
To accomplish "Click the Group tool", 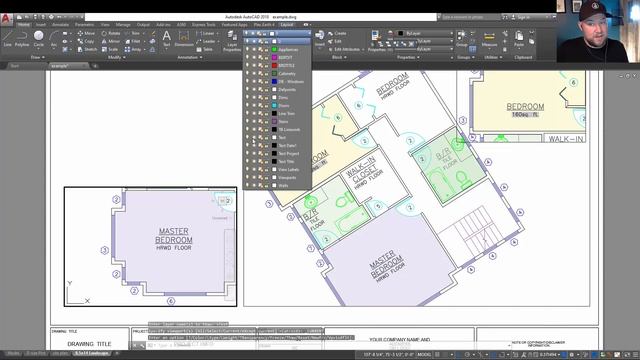I will [x=462, y=38].
